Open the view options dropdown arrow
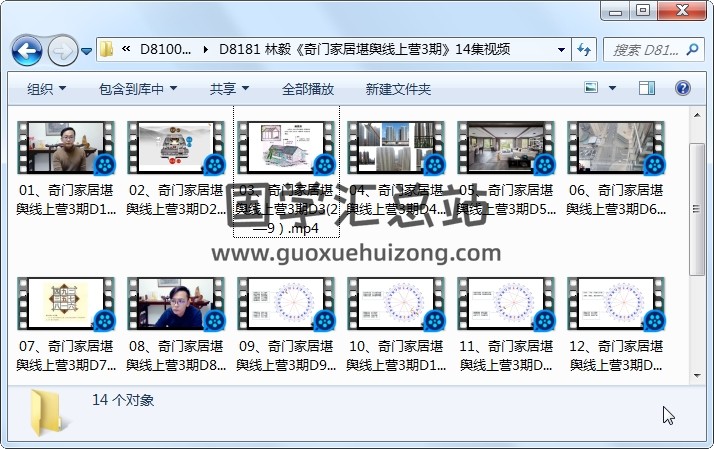Viewport: 714px width, 449px height. (x=611, y=88)
